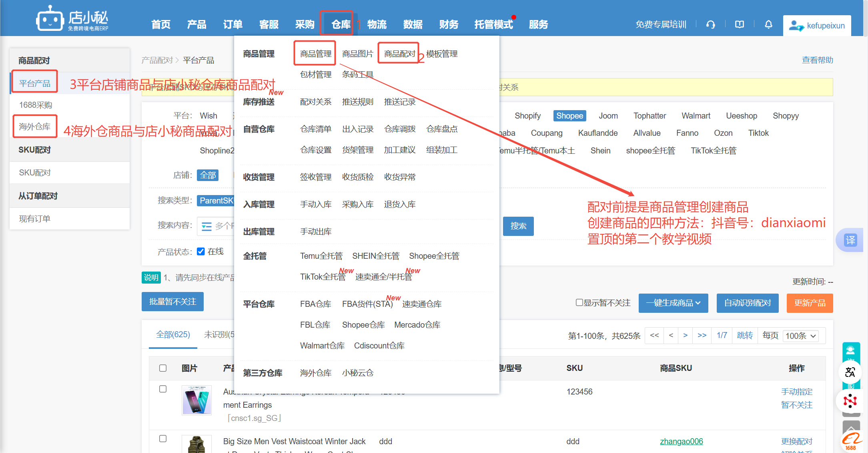Click the language translation round icon
868x453 pixels.
850,372
